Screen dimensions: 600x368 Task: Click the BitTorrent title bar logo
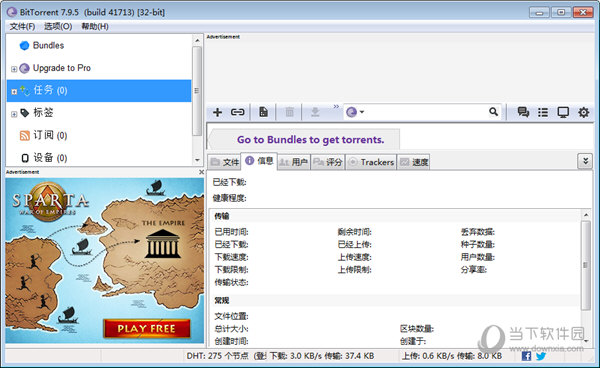coord(12,12)
